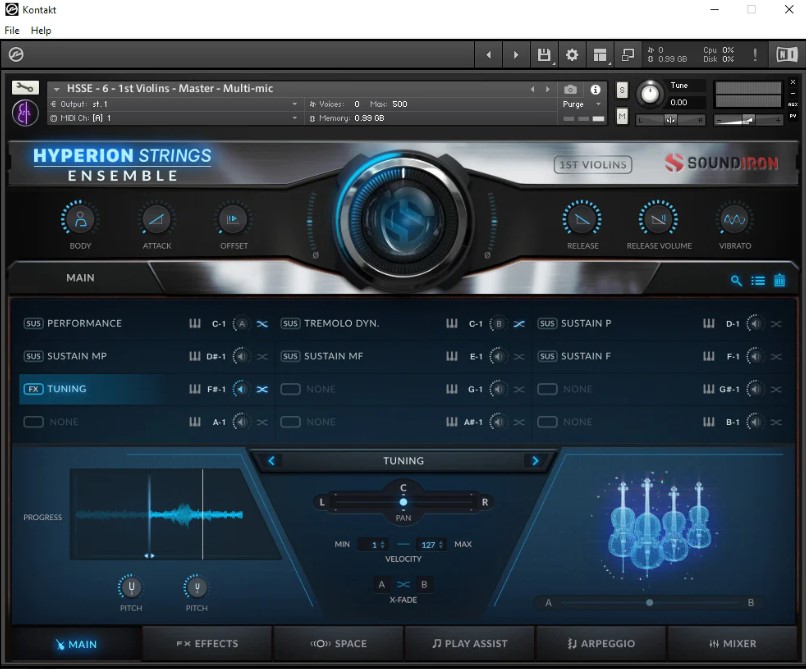Go to the next preset with the right toolbar arrow
This screenshot has width=806, height=669.
(516, 55)
